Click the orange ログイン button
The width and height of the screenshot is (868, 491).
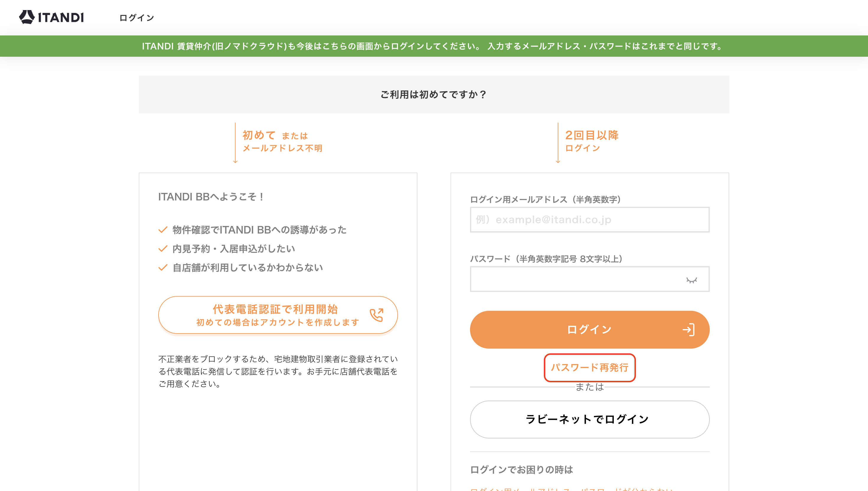[x=590, y=329]
